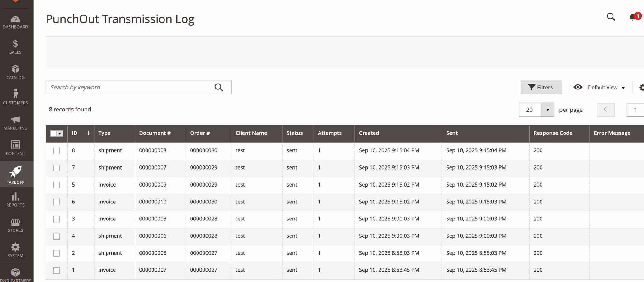
Task: Tick the checkbox for log ID 1
Action: [57, 270]
